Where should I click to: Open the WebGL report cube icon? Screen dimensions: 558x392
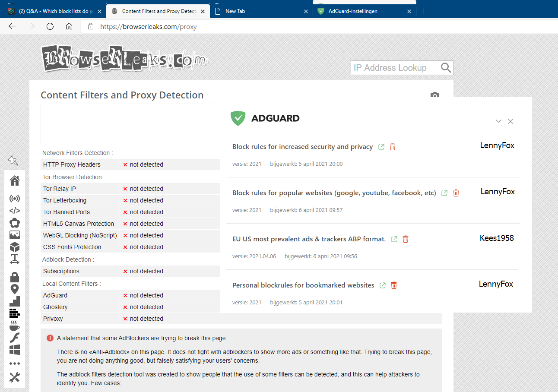(15, 247)
